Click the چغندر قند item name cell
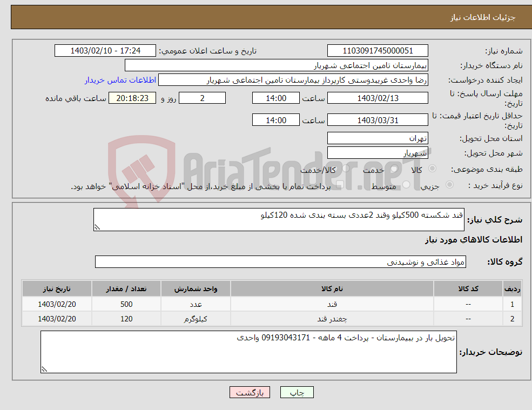Viewport: 532px width, 410px height. coord(332,319)
